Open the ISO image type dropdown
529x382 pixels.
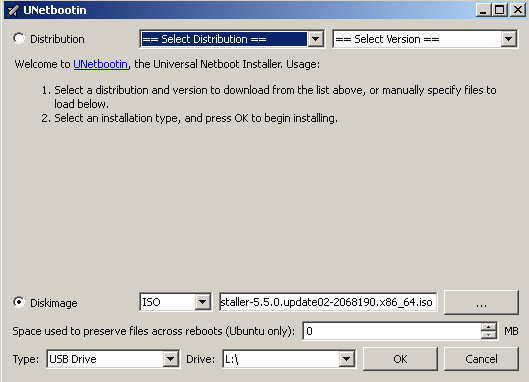click(x=175, y=302)
